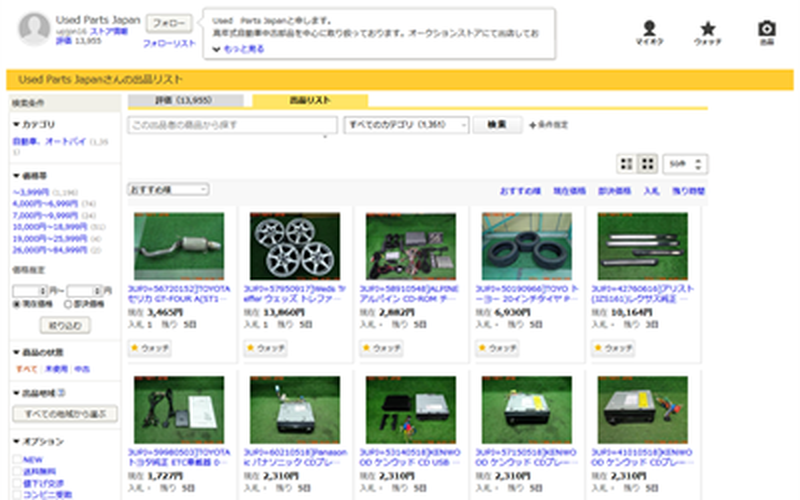Click the narrow-down filter button

pos(65,326)
